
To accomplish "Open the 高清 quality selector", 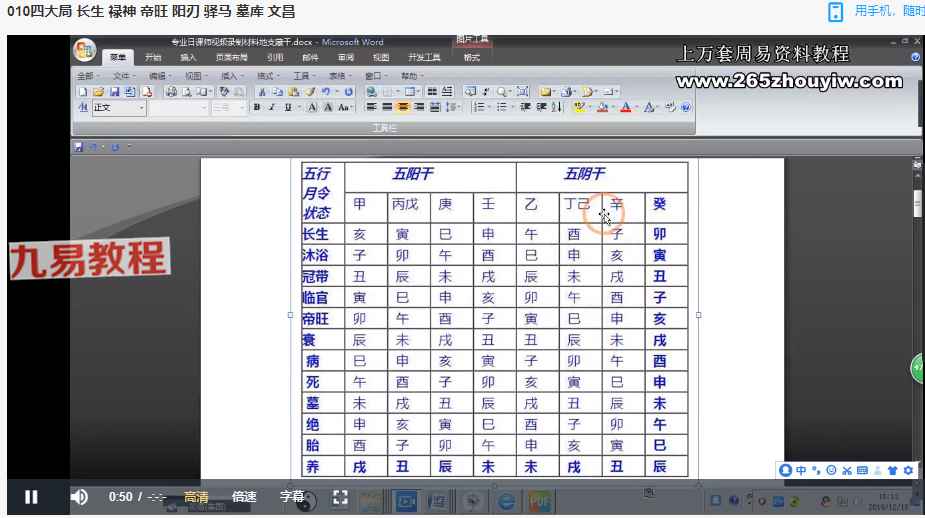I will (196, 497).
